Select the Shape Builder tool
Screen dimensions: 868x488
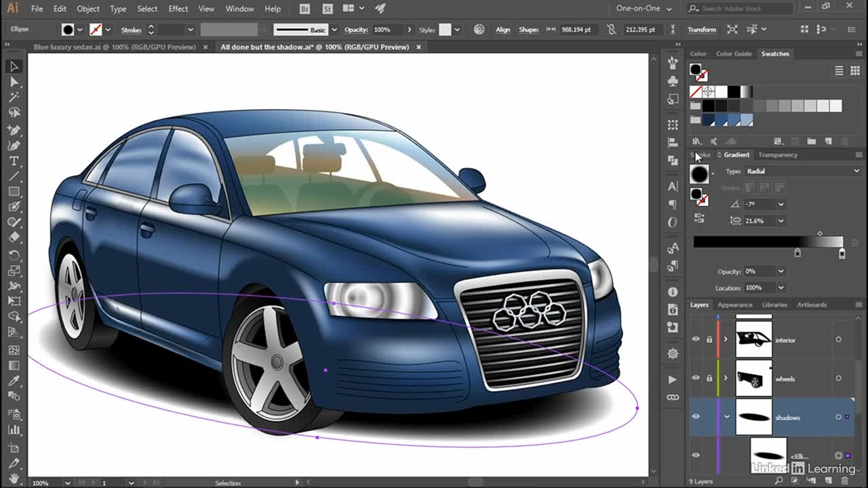pyautogui.click(x=14, y=317)
